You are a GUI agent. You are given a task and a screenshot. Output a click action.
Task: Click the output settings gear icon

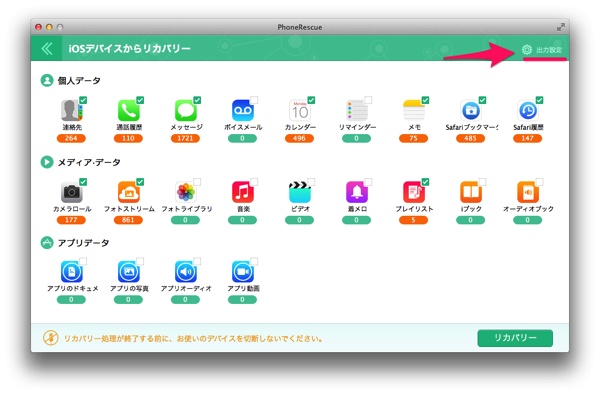tap(527, 49)
